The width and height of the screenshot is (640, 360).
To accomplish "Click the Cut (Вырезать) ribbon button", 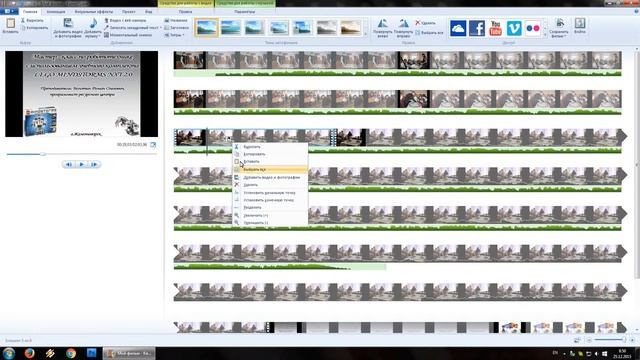I will 32,20.
